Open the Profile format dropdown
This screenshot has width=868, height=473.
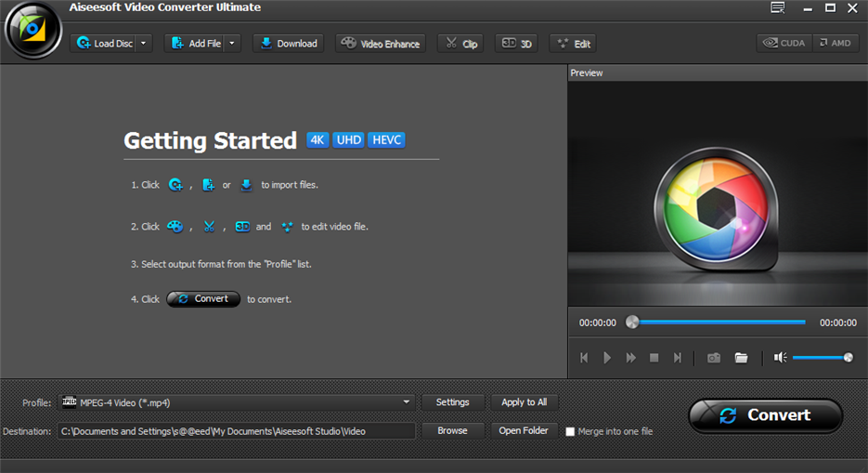(x=406, y=402)
